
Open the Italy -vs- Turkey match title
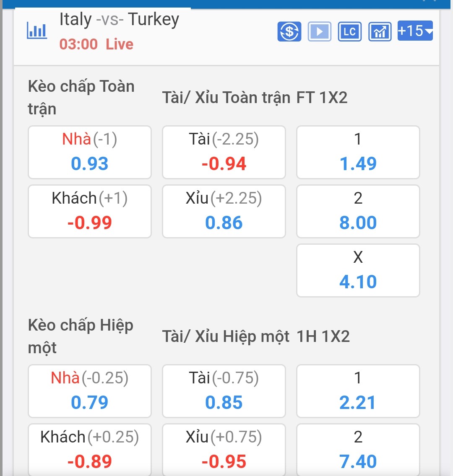[119, 20]
